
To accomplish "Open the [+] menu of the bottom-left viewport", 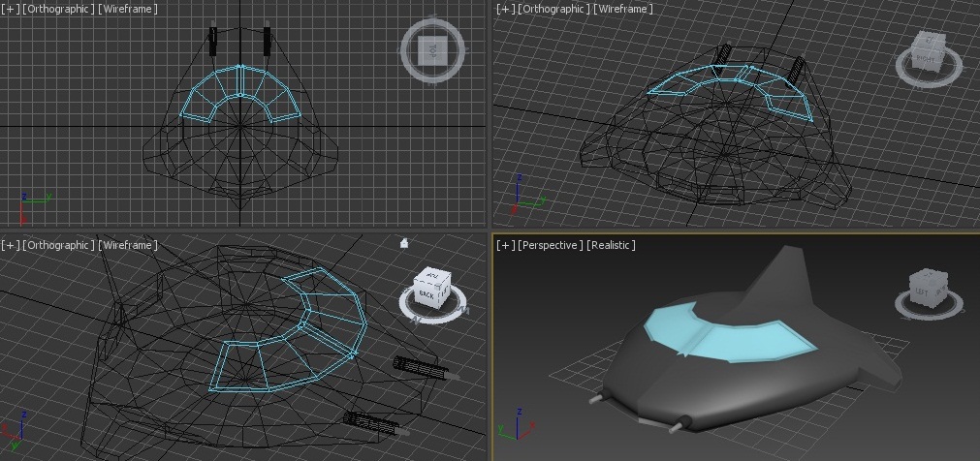I will 10,245.
